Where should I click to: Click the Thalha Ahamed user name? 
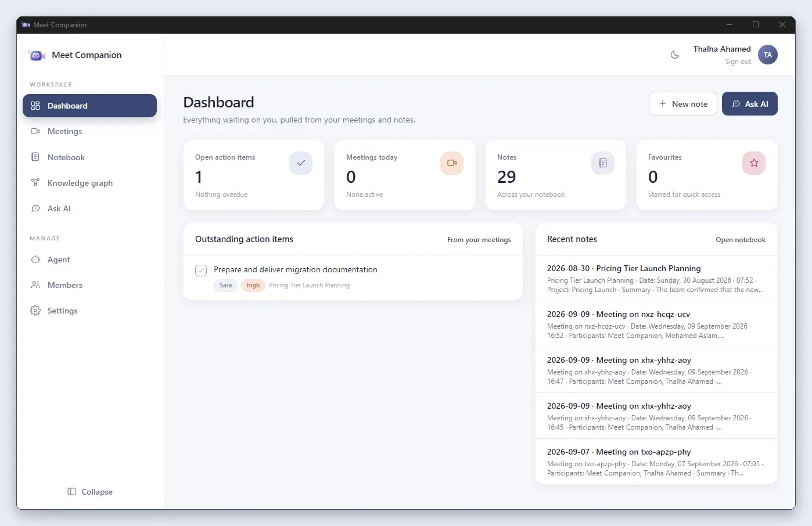coord(722,49)
